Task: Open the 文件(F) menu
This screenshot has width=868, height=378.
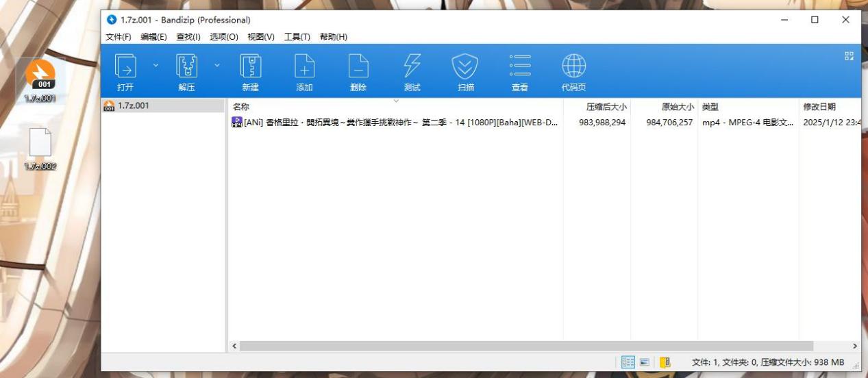Action: pyautogui.click(x=119, y=37)
